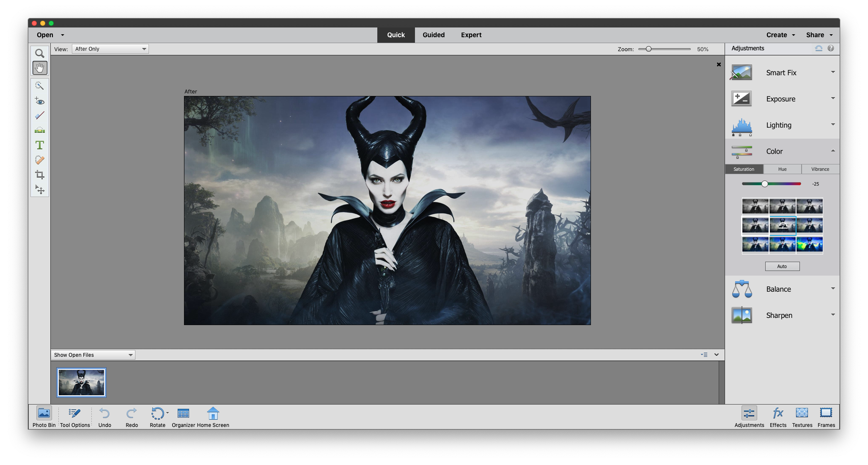Switch to Expert mode
The width and height of the screenshot is (868, 465).
(471, 35)
